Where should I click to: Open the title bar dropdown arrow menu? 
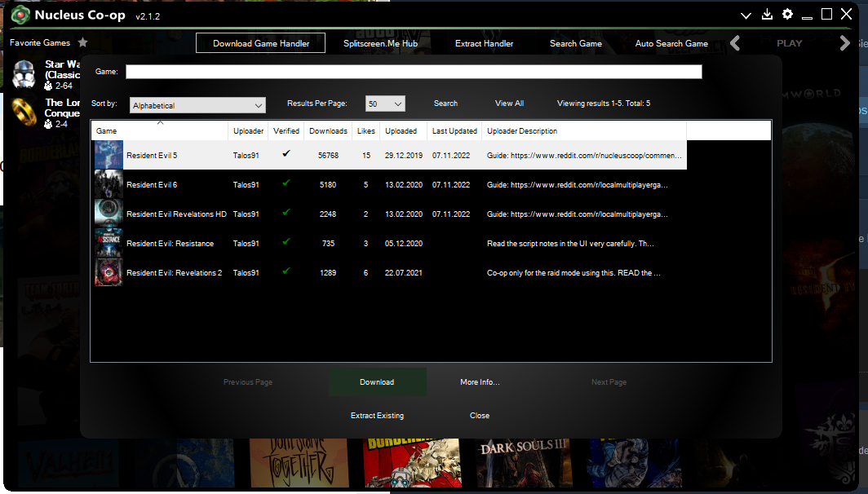tap(746, 15)
